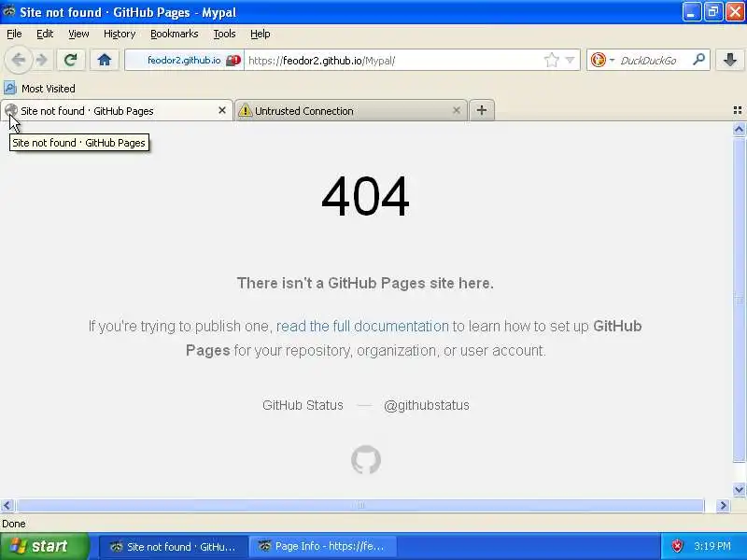Image resolution: width=747 pixels, height=560 pixels.
Task: Click the warning triangle icon on Untrusted tab
Action: pos(245,110)
